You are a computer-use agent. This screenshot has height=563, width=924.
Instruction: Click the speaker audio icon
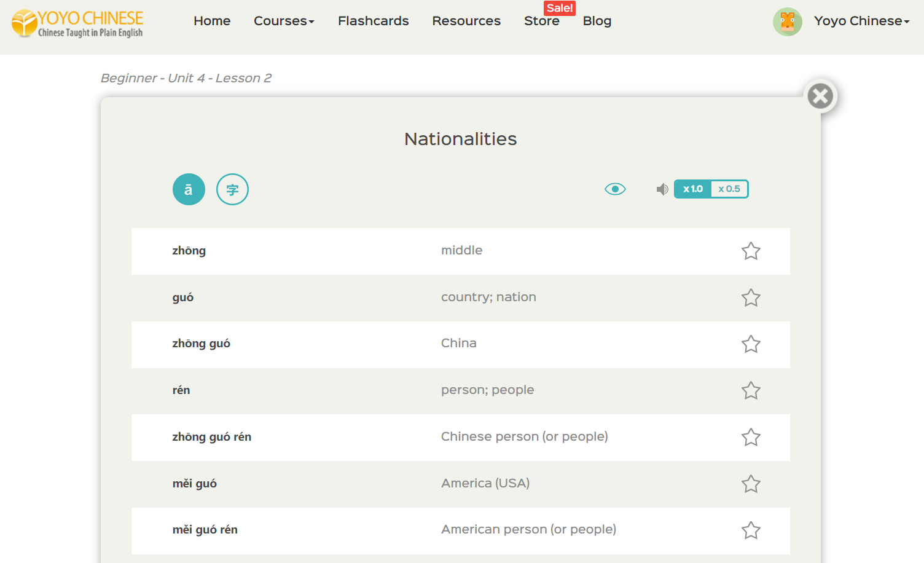tap(662, 189)
